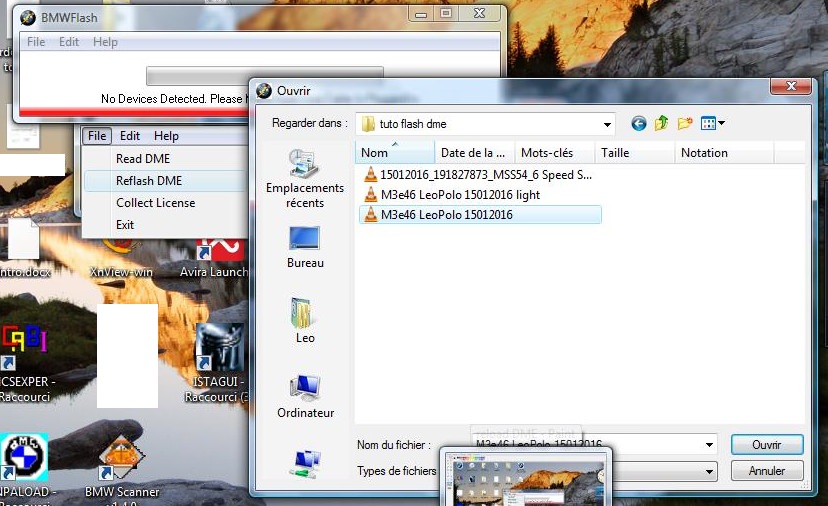This screenshot has height=506, width=828.
Task: Click the BMWFlash progress bar
Action: coord(264,76)
